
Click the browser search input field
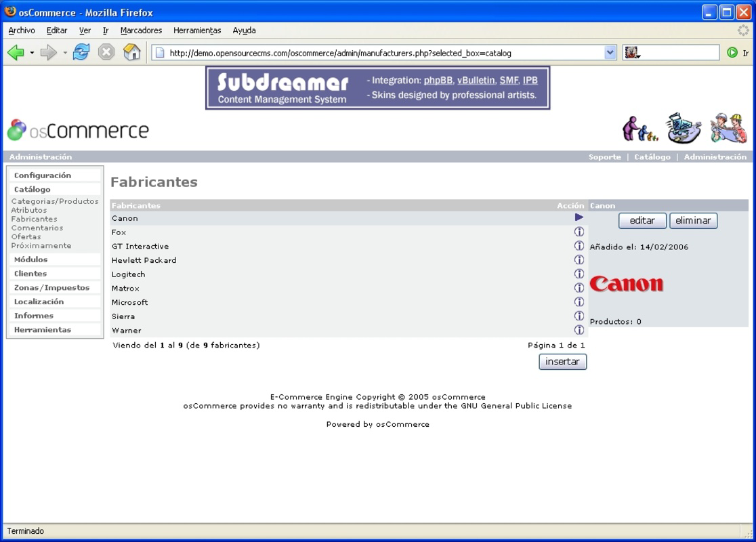[x=679, y=53]
